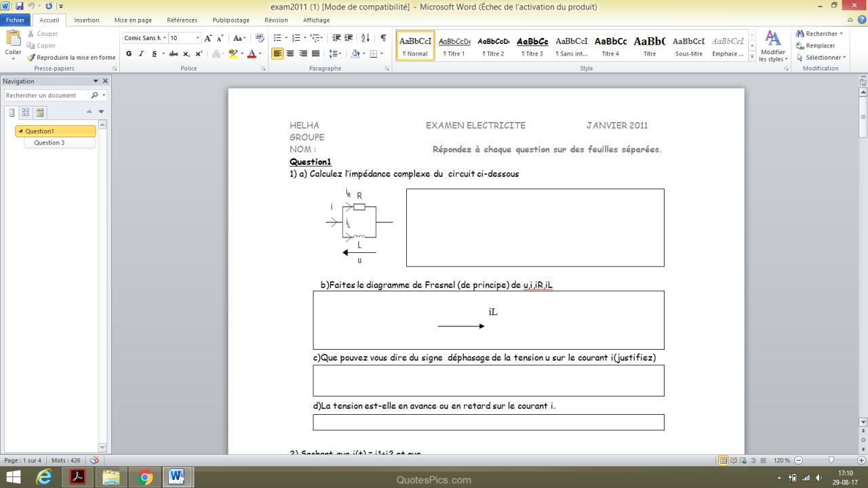Screen dimensions: 868x488
Task: Close the Navigation pane
Action: pos(105,81)
